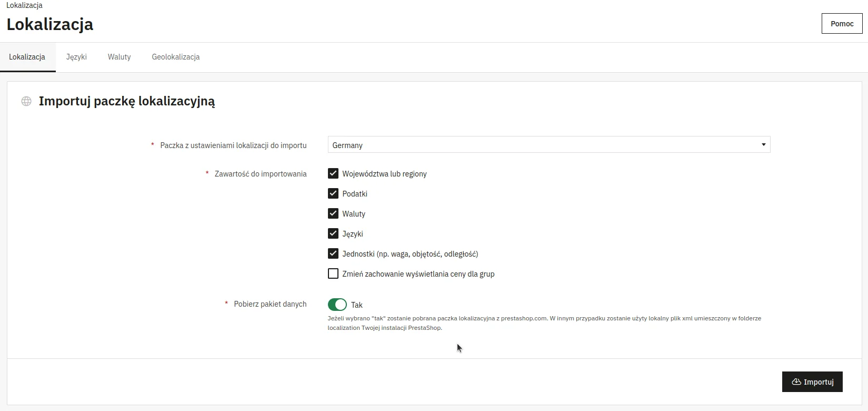Click the Lokalizacja breadcrumb at top

tap(24, 5)
